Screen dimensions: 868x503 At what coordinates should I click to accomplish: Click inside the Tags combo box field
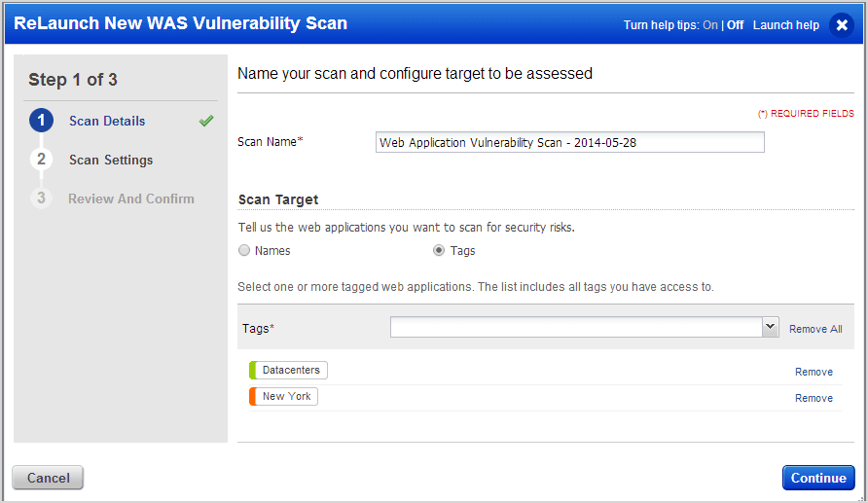pos(576,327)
